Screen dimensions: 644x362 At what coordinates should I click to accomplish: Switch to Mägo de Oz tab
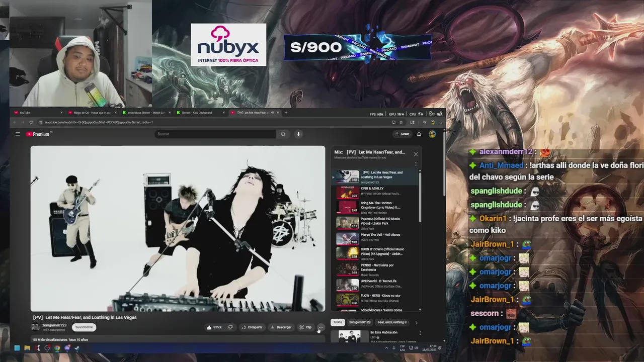92,113
